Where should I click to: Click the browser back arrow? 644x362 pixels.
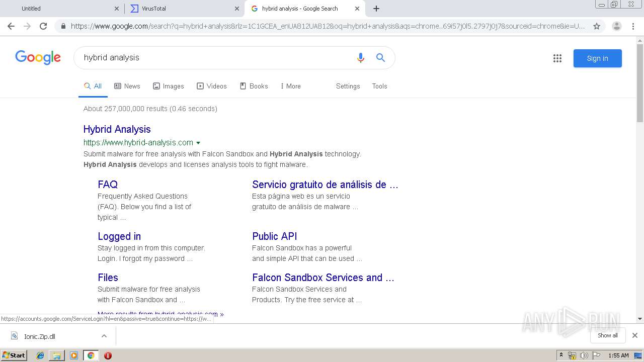[11, 26]
